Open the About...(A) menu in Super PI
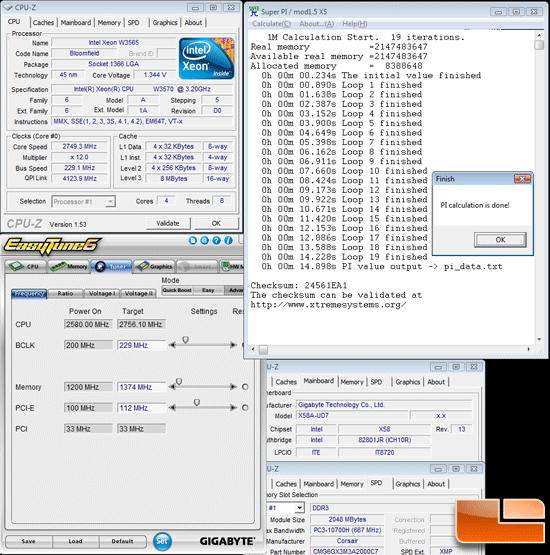Screen dimensions: 550x555 (x=316, y=24)
